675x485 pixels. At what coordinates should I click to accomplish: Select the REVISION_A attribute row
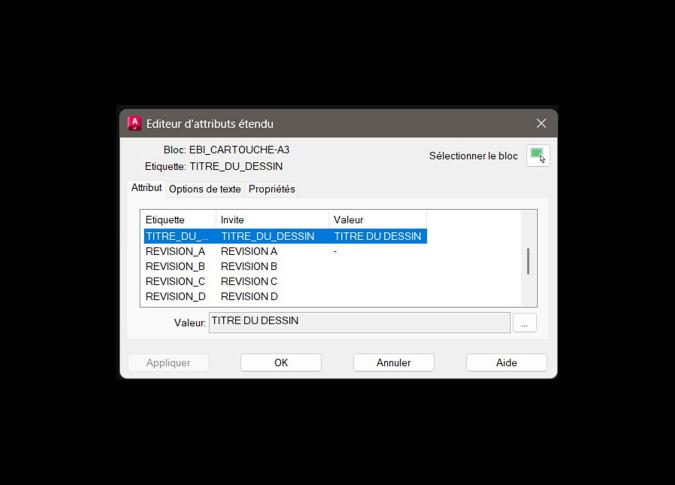tap(285, 251)
